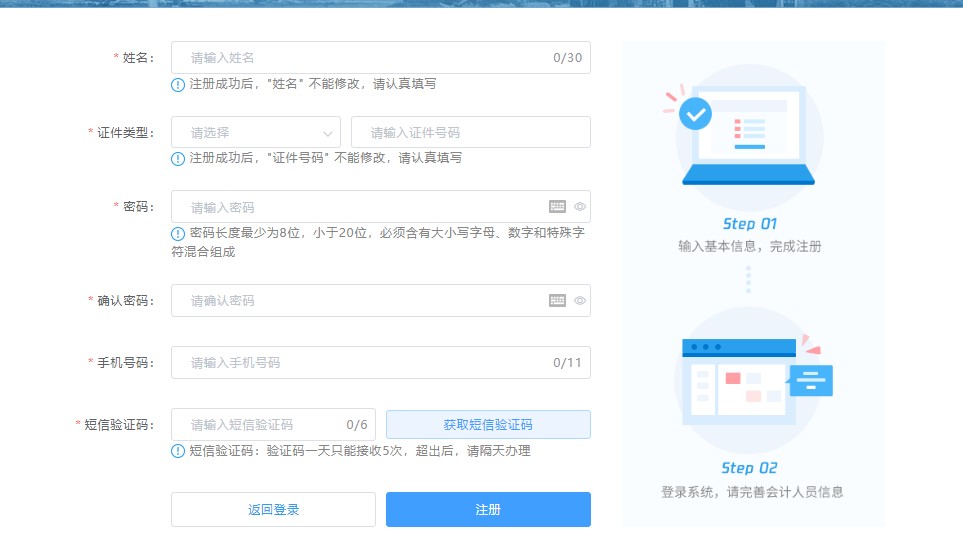This screenshot has width=963, height=550.
Task: Click text 登录系统，请完善会计人员信息
Action: click(752, 492)
